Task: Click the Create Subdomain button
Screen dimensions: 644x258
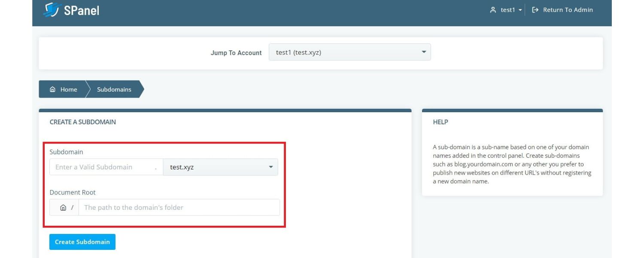Action: click(82, 242)
